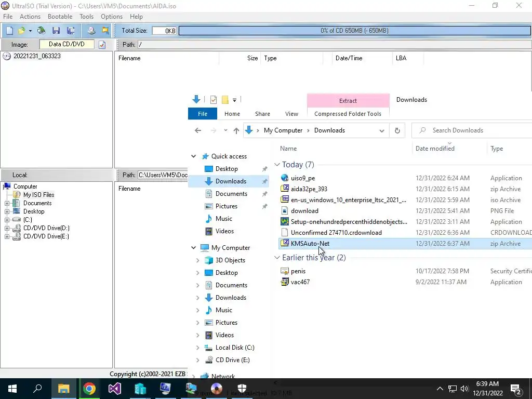Click the Search Downloads box
532x399 pixels.
pyautogui.click(x=472, y=130)
